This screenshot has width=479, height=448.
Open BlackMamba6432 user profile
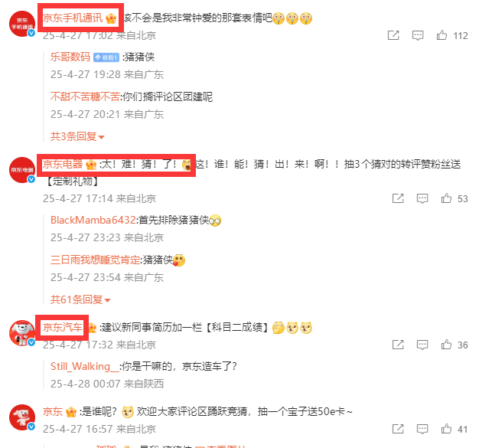click(93, 220)
